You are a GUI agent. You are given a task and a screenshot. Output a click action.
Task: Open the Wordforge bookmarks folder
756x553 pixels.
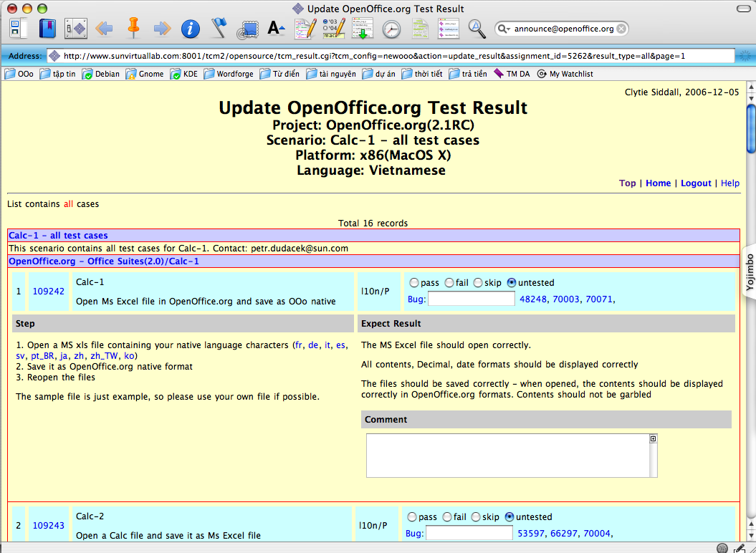pos(229,74)
